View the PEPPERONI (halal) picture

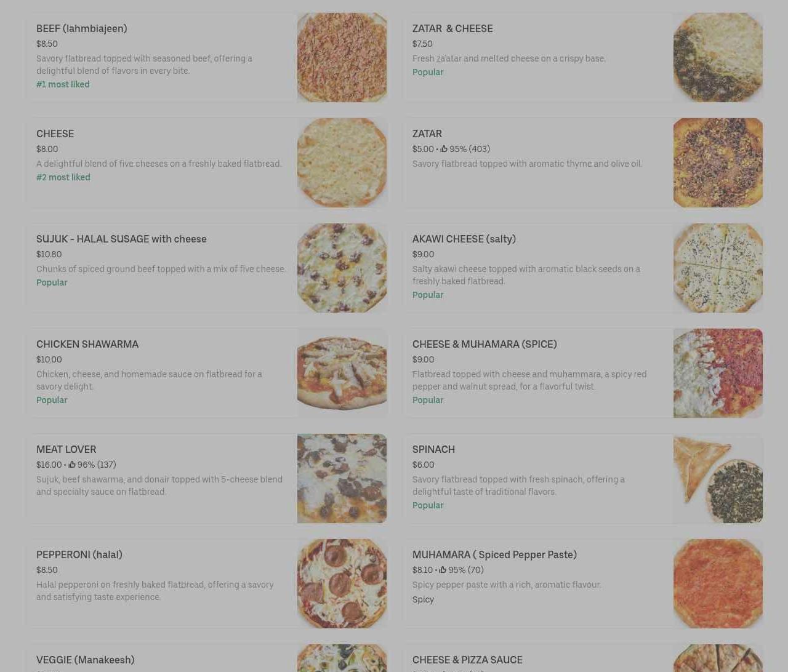[342, 583]
